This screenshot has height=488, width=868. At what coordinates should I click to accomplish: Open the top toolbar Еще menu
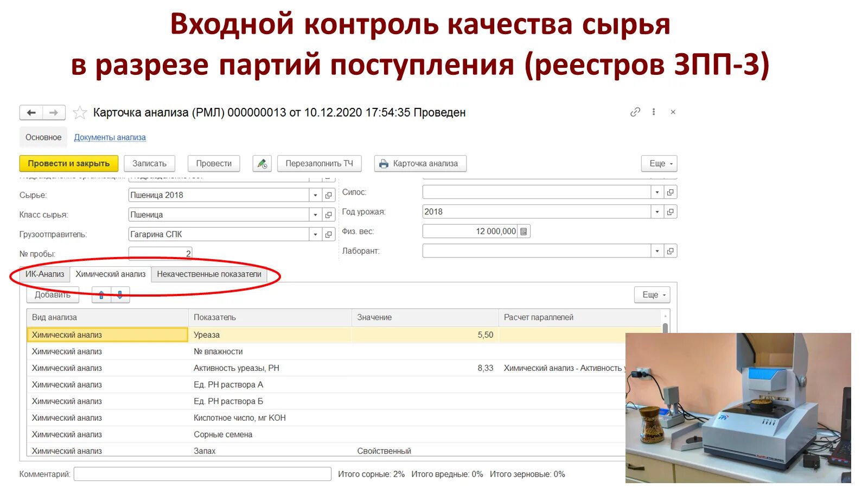659,163
